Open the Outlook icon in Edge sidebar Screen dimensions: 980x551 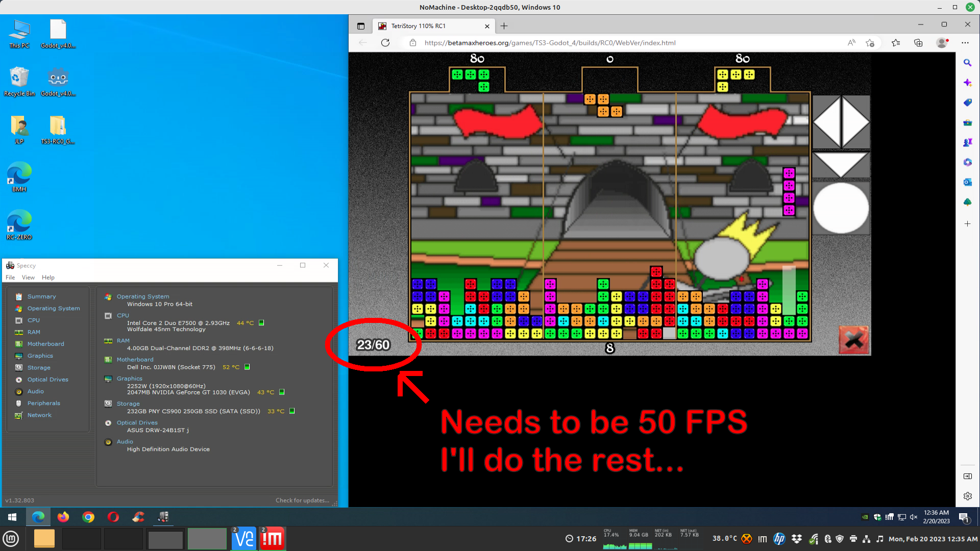pos(967,182)
